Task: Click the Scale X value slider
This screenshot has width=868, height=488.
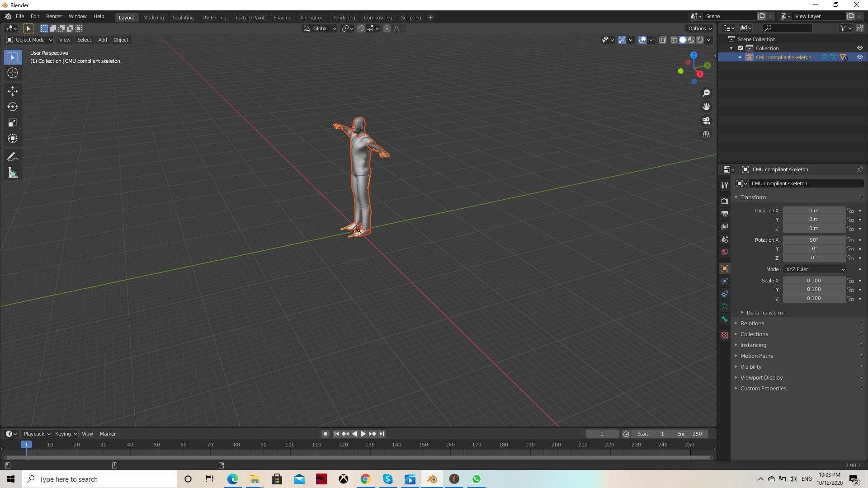Action: click(814, 280)
